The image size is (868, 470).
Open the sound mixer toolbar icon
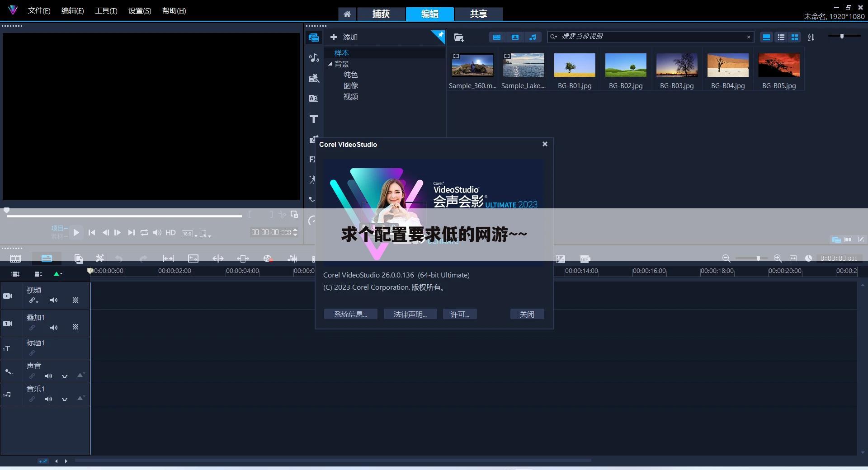[x=292, y=258]
